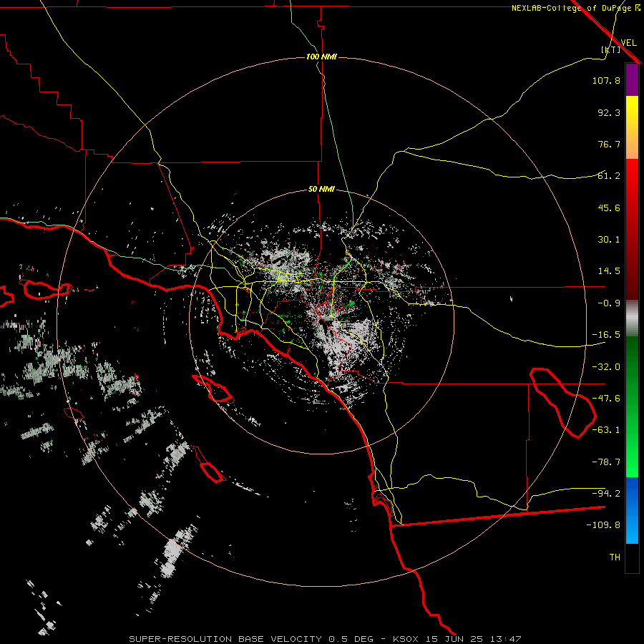Click the 100 NMI range ring label
Viewport: 644px width, 644px height.
click(x=321, y=57)
